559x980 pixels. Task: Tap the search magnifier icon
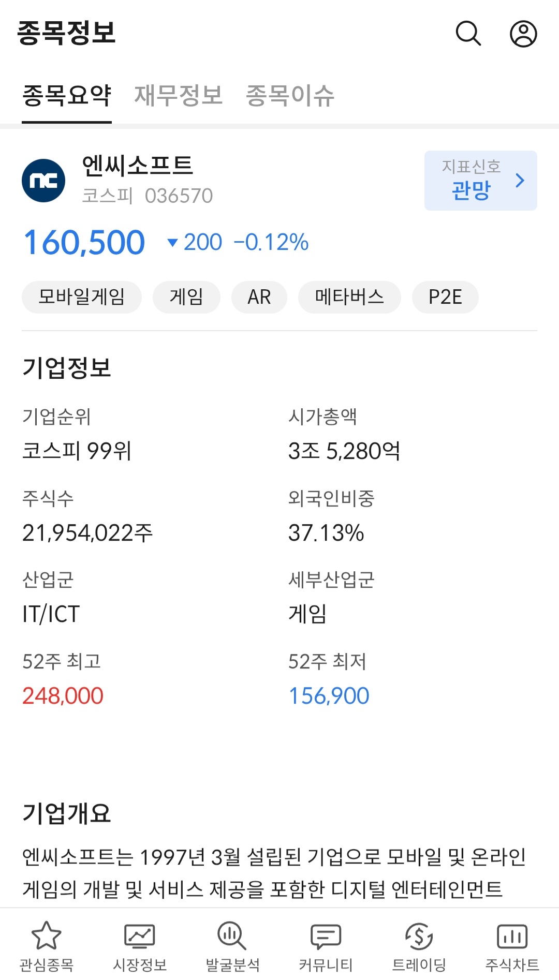(468, 34)
